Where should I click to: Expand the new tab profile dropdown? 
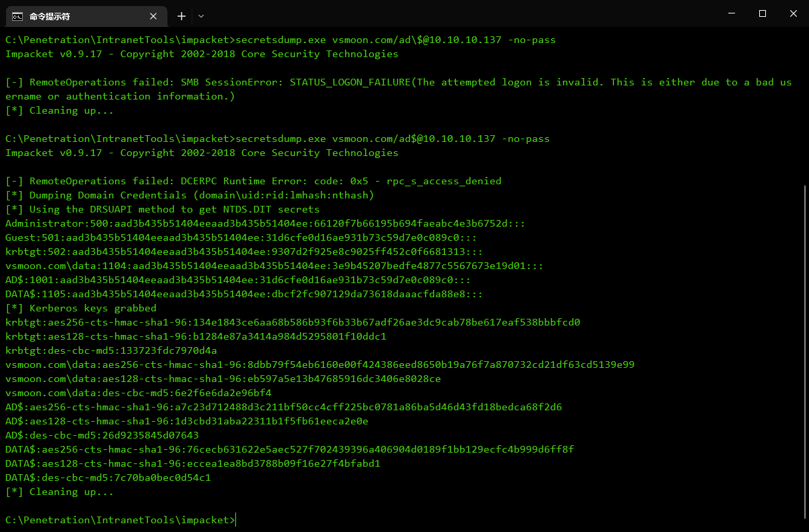[x=200, y=15]
